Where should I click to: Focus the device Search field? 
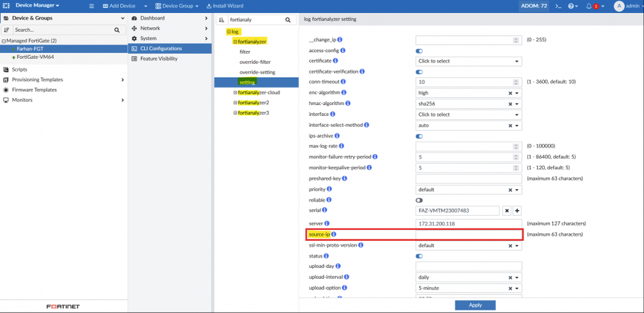62,30
